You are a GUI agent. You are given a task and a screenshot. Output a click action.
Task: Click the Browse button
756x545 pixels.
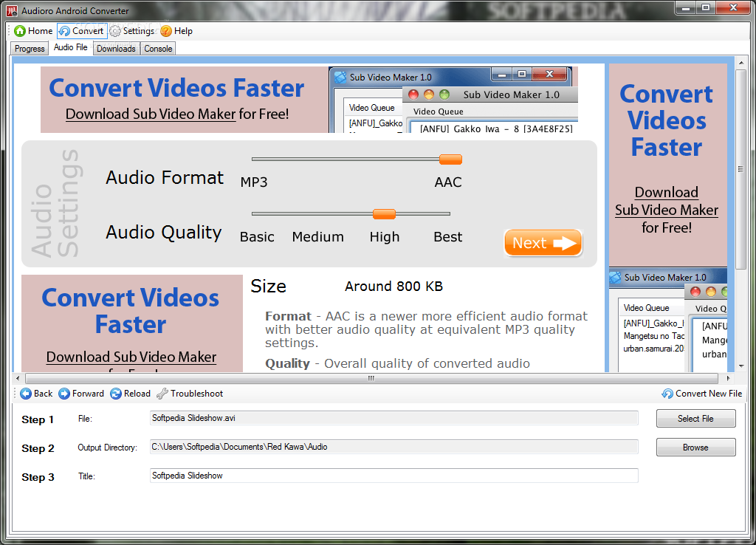695,447
